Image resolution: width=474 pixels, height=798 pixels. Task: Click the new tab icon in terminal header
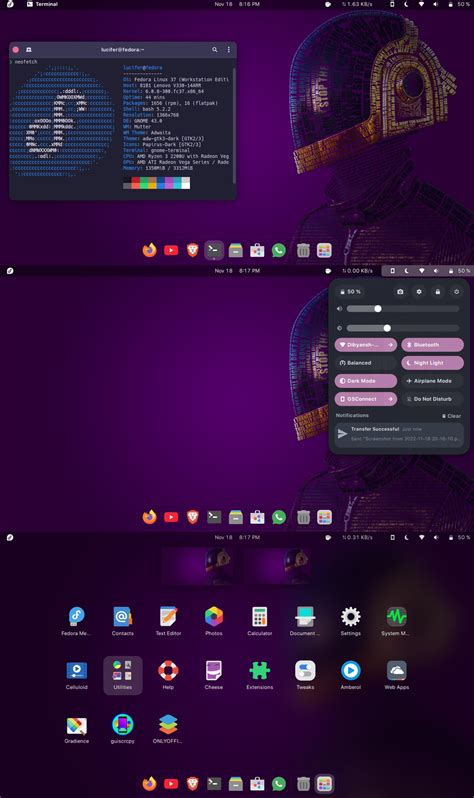coord(29,49)
